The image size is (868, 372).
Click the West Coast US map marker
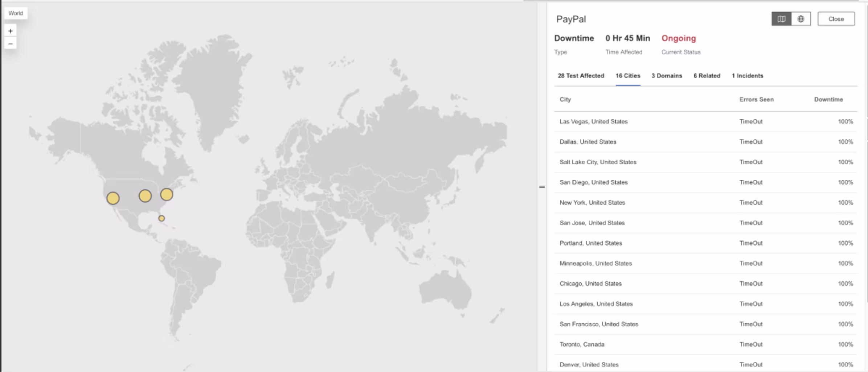tap(113, 198)
